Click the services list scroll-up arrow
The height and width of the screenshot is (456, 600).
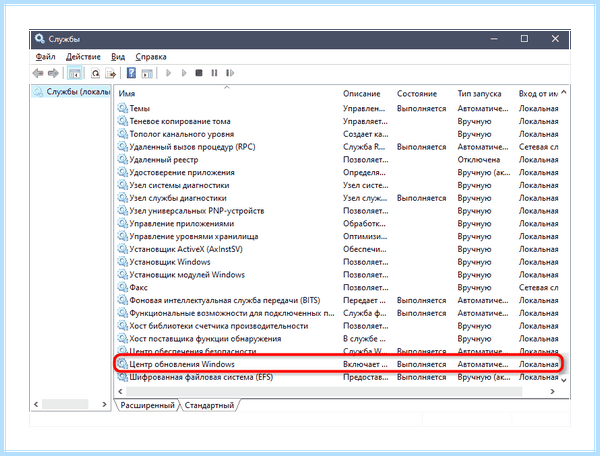coord(564,93)
